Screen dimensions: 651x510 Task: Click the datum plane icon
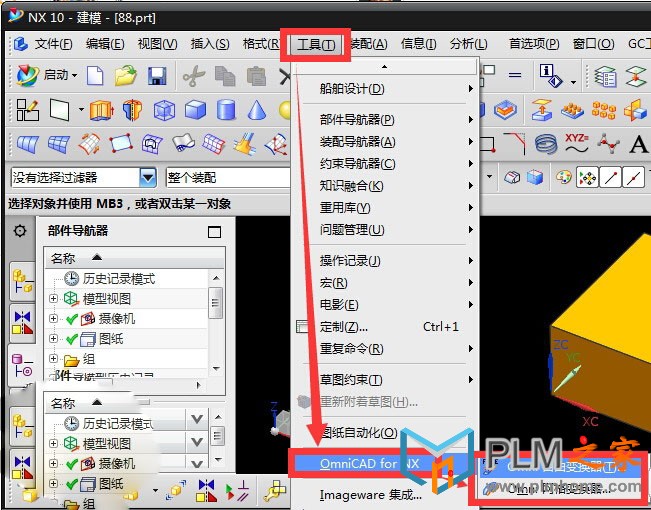[x=59, y=110]
